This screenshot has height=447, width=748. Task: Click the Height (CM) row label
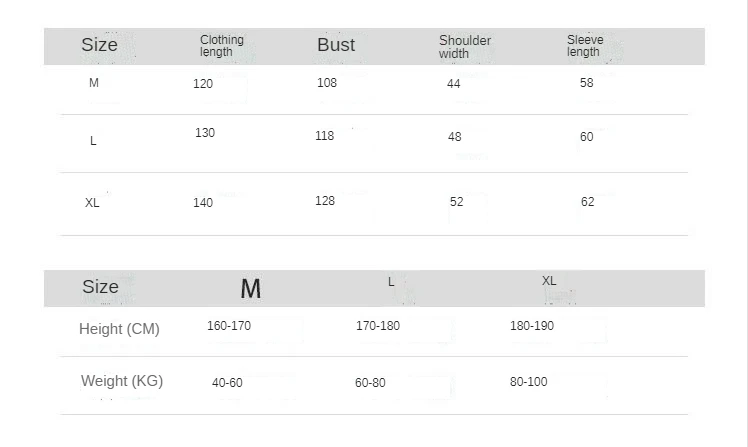click(x=119, y=329)
